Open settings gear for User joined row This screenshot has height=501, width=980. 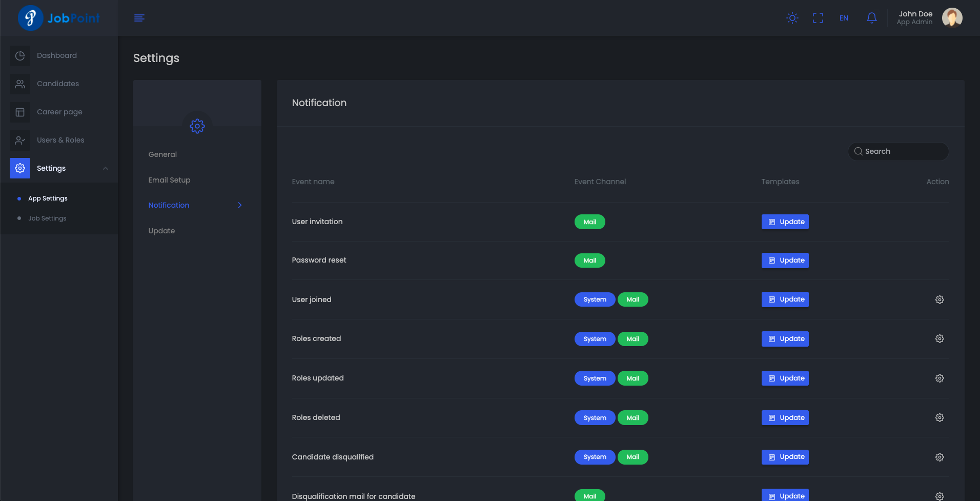(939, 299)
